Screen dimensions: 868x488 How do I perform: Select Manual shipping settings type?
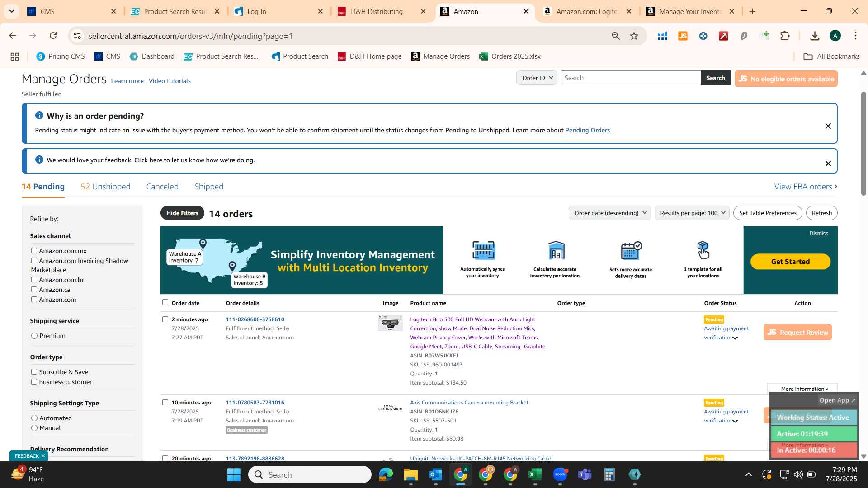(x=34, y=428)
